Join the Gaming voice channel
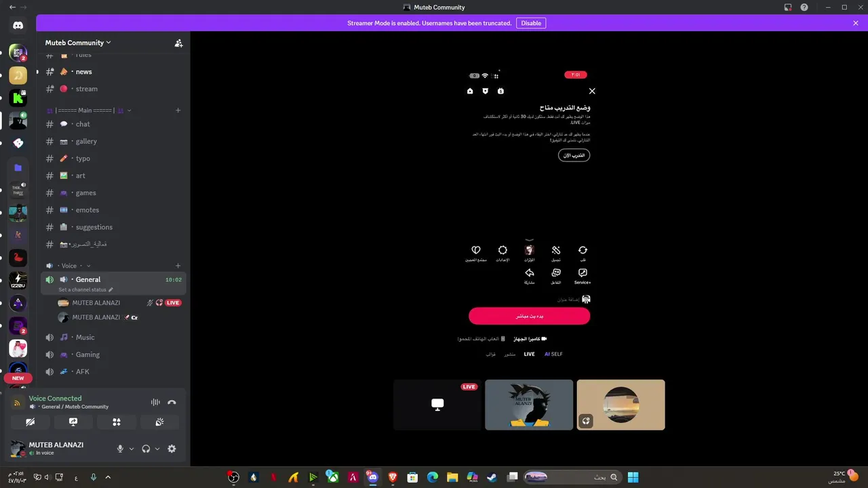 [113, 354]
